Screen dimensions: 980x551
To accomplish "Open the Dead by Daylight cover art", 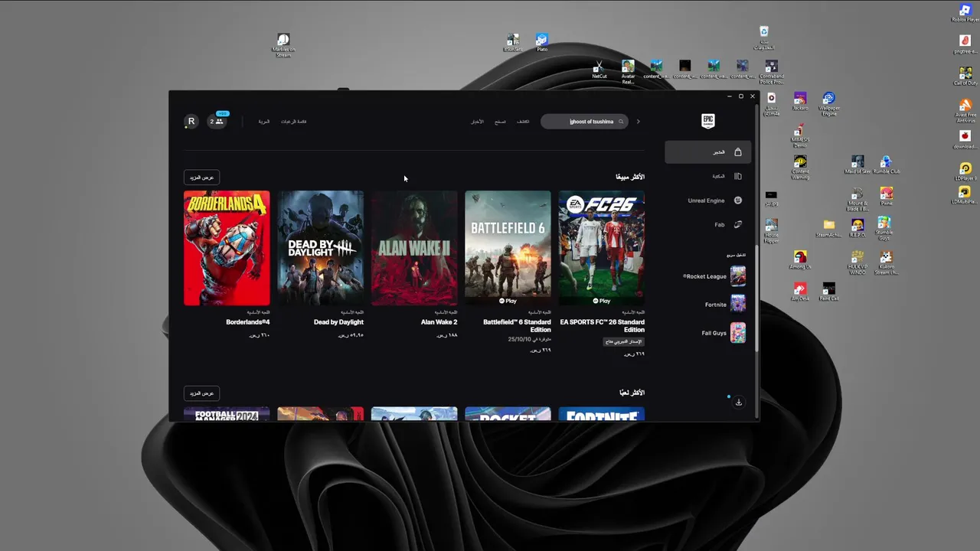I will point(321,248).
